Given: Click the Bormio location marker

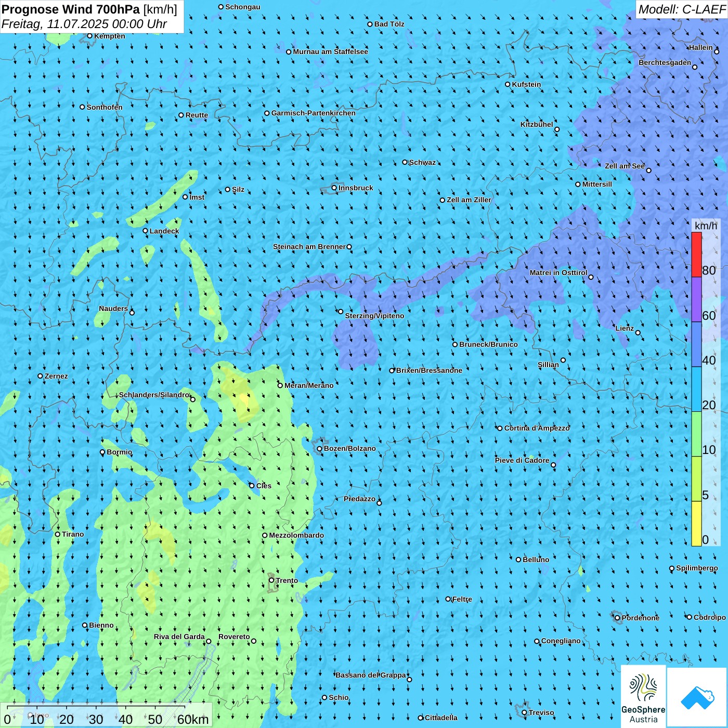Looking at the screenshot, I should click(x=102, y=452).
